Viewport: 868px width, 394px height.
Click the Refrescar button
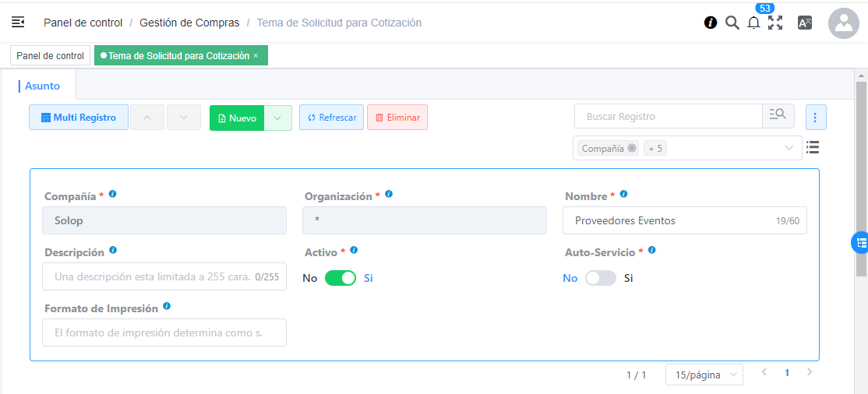[x=331, y=118]
